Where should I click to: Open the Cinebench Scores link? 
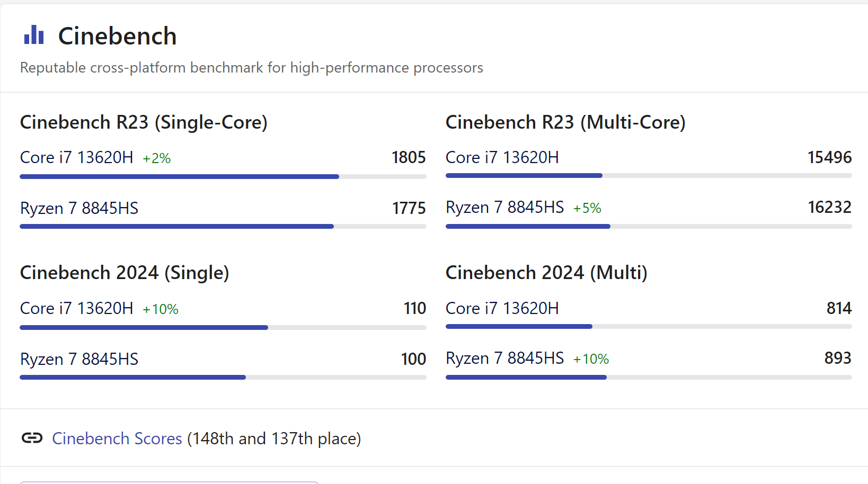[117, 438]
